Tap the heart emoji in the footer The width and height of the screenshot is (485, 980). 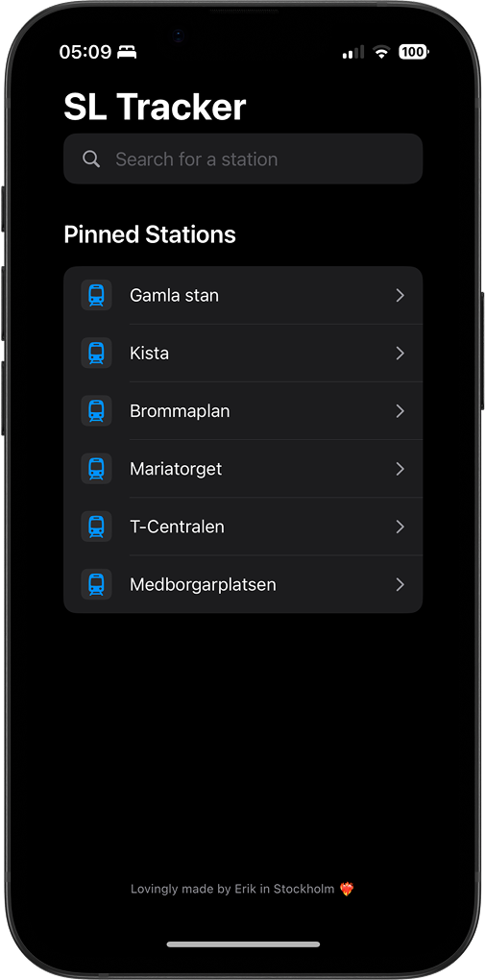click(x=347, y=889)
